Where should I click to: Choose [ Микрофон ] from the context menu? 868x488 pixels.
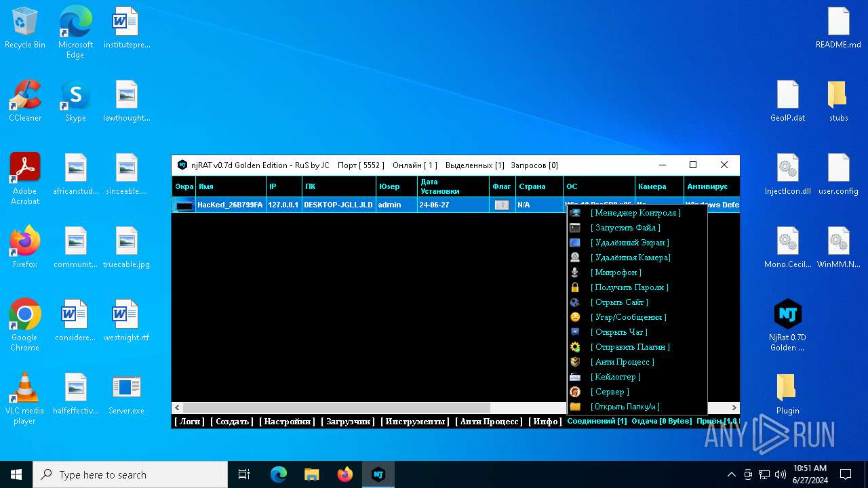coord(637,272)
